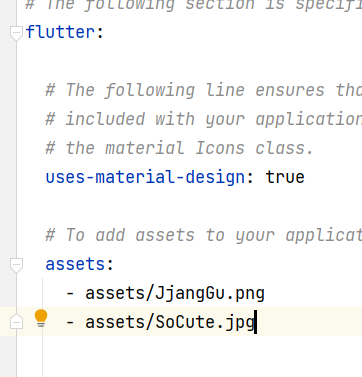Click the true value

(285, 177)
